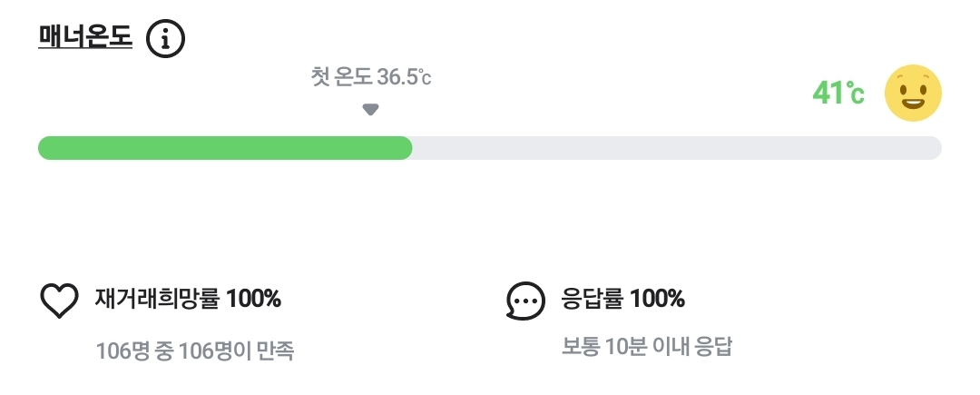Open the underlined 매너온도 link
The width and height of the screenshot is (980, 395).
tap(85, 36)
